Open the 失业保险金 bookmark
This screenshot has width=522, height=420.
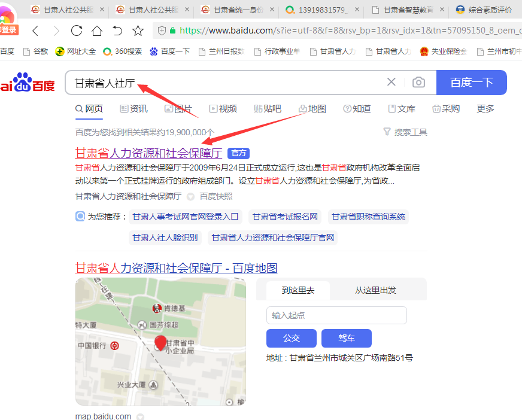(x=444, y=51)
